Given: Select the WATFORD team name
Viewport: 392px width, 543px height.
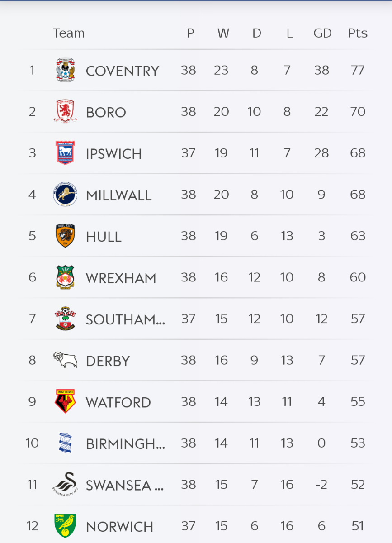Looking at the screenshot, I should 118,403.
